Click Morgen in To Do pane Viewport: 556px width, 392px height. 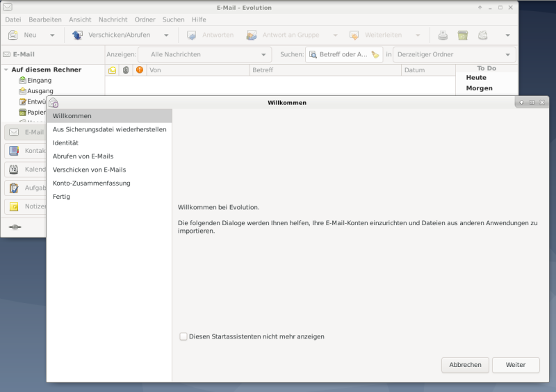479,88
